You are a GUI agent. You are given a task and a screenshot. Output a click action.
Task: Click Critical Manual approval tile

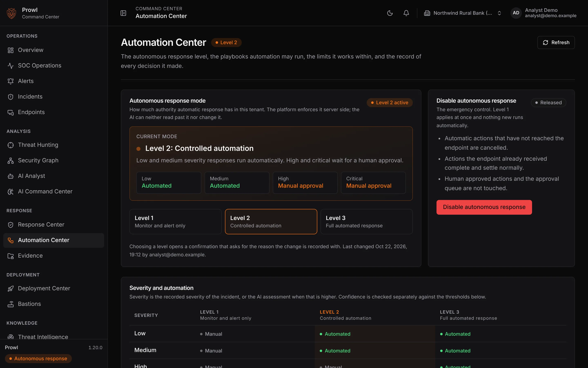click(373, 183)
